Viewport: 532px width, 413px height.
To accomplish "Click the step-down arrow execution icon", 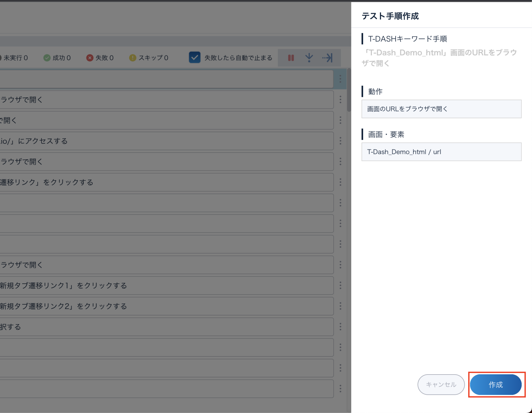I will pyautogui.click(x=309, y=58).
